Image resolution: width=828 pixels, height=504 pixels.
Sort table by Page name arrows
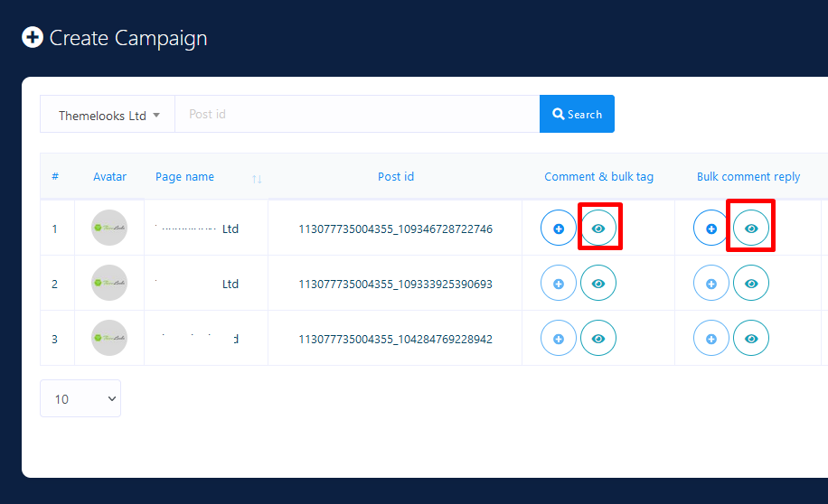257,179
